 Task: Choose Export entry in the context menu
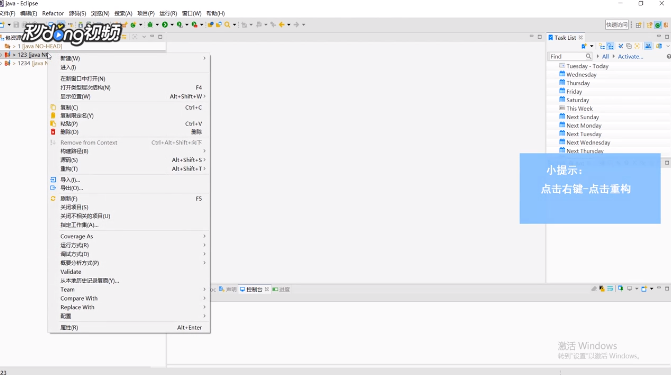point(129,188)
